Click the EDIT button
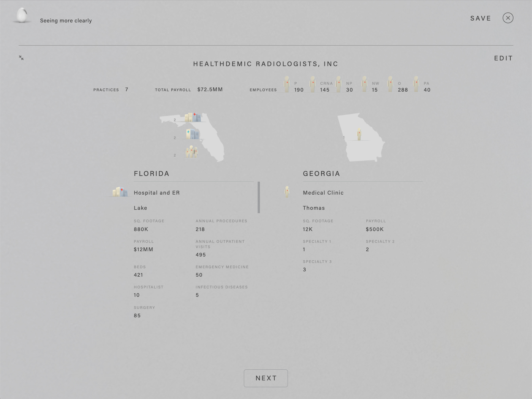Screen dimensions: 532x399 click(503, 58)
